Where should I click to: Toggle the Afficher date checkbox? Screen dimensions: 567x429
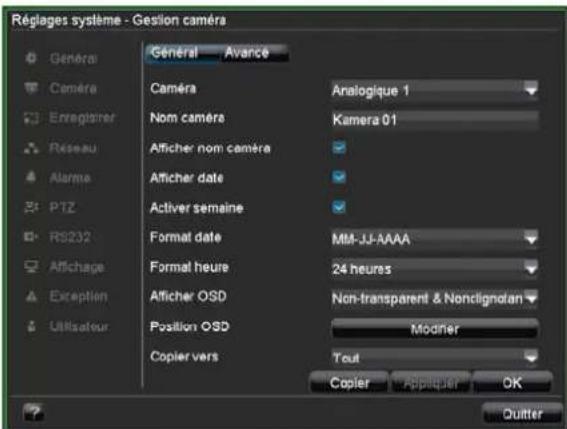pyautogui.click(x=339, y=177)
